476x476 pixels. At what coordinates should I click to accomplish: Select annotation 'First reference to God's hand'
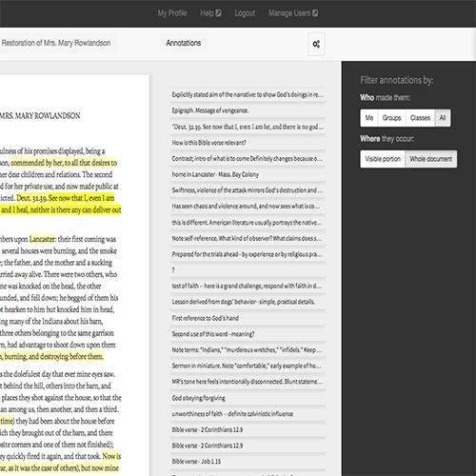click(248, 318)
